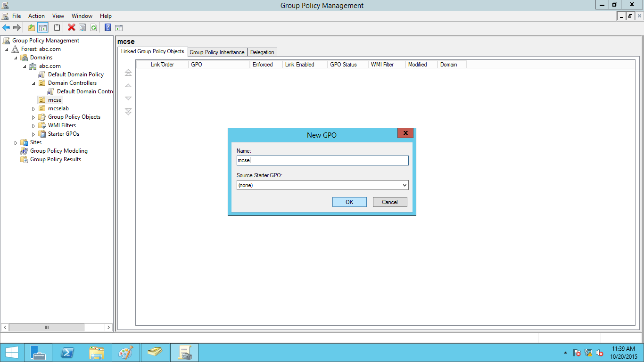Switch to the Group Policy Inheritance tab
The width and height of the screenshot is (644, 362).
pyautogui.click(x=217, y=52)
